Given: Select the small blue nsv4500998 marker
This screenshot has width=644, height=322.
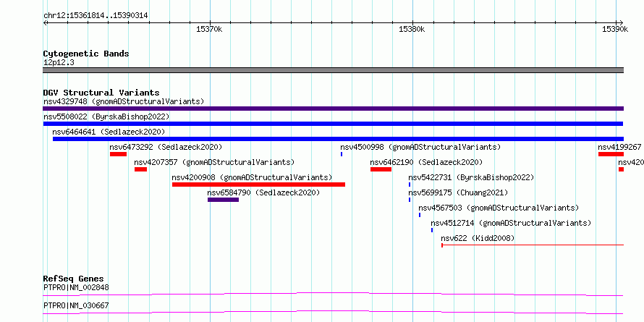Looking at the screenshot, I should [342, 154].
